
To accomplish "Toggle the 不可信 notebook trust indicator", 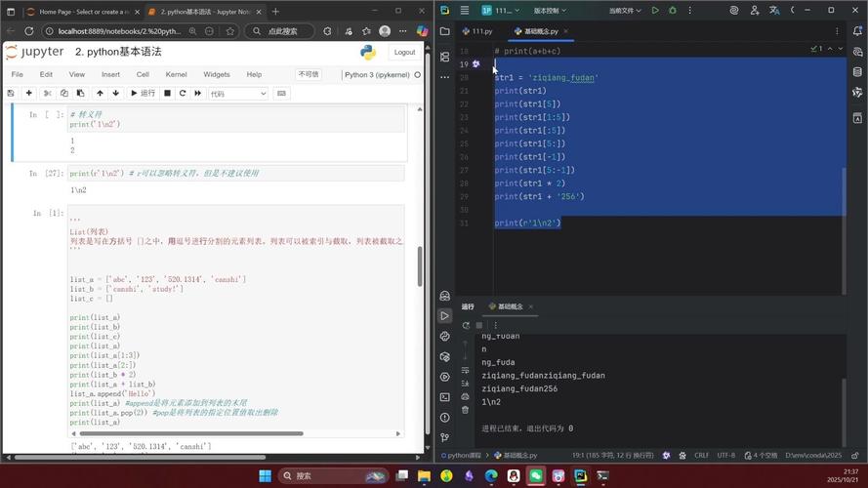I will click(309, 74).
